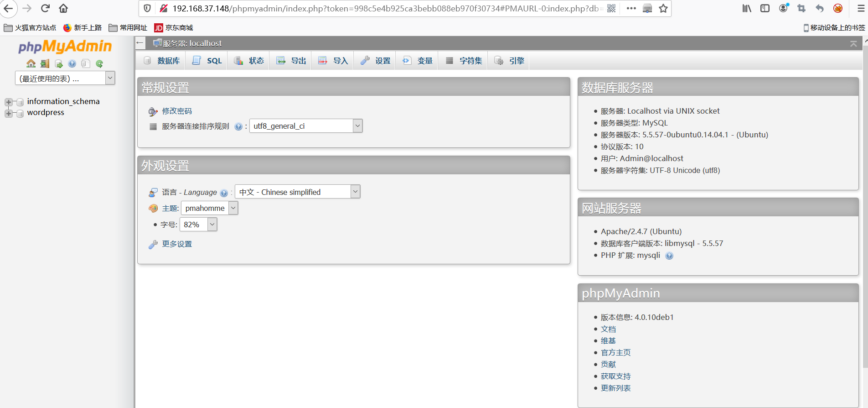The height and width of the screenshot is (408, 868).
Task: Click the MySQL documentation pages icon in sidebar
Action: 86,63
